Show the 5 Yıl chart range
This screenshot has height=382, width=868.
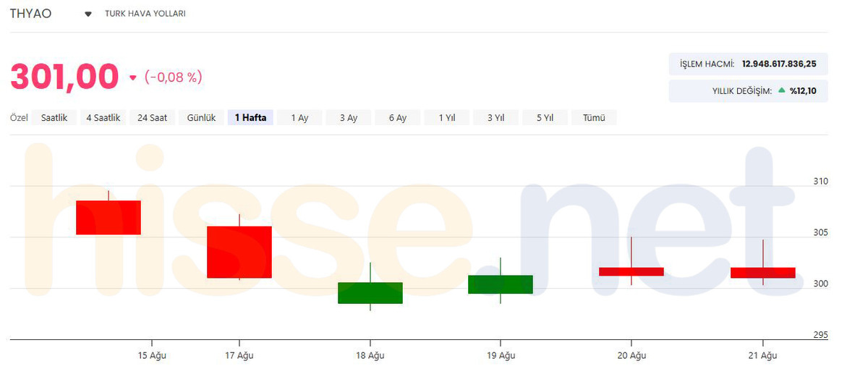point(545,118)
